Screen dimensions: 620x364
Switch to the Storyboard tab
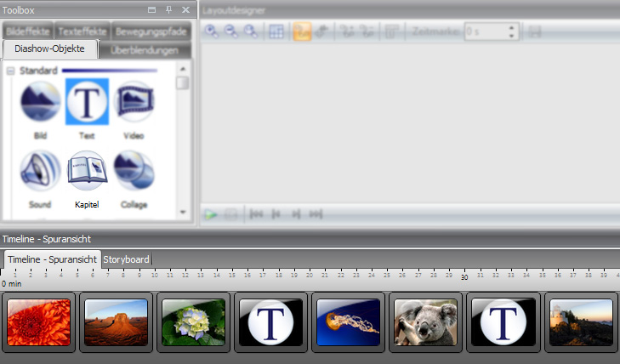point(126,259)
